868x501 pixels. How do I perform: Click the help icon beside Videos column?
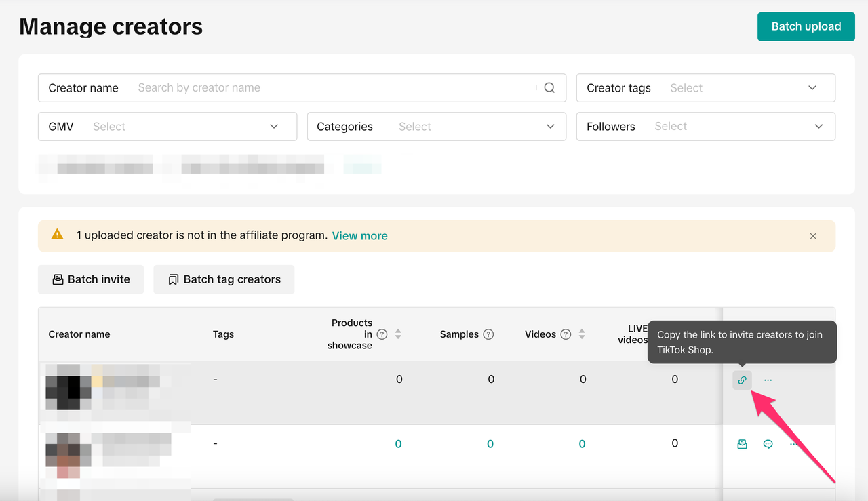pos(566,334)
